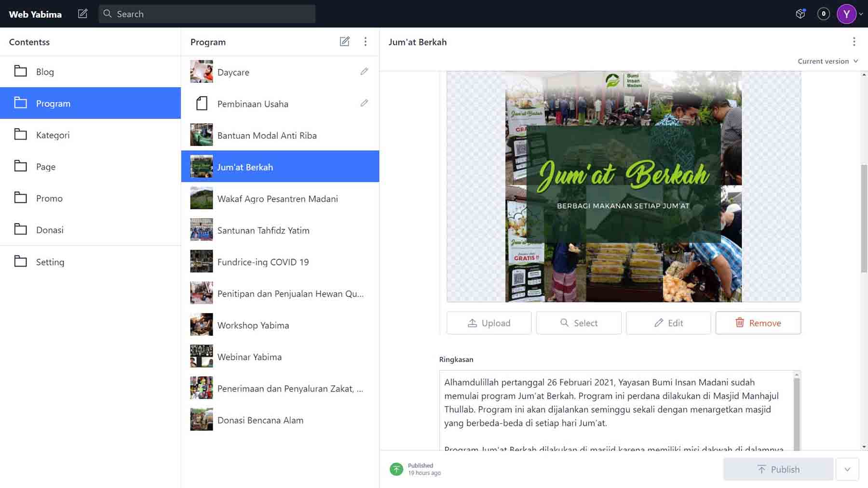Click the package icon in top bar
868x488 pixels.
[x=800, y=14]
